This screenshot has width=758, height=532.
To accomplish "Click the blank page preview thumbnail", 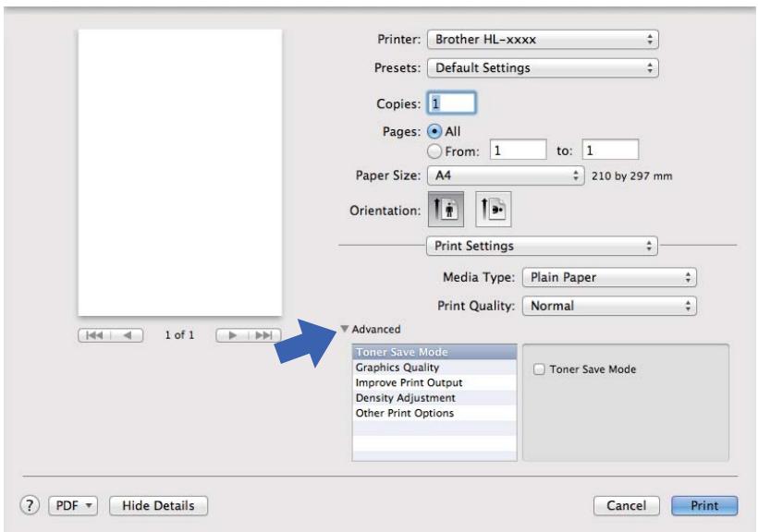I will [180, 173].
